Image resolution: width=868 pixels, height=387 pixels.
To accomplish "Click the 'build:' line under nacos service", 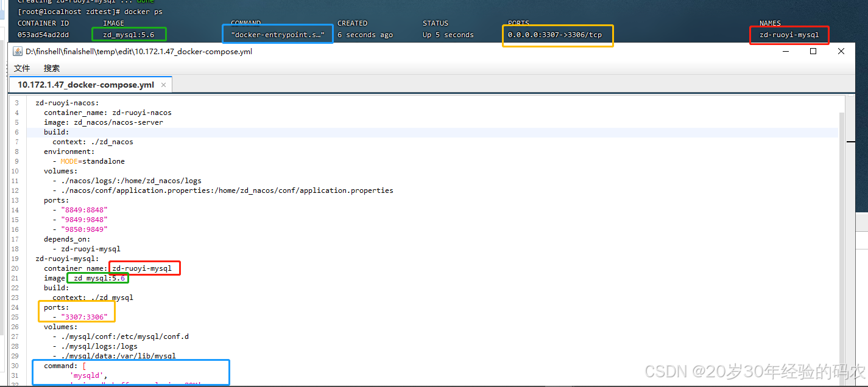I will 57,132.
